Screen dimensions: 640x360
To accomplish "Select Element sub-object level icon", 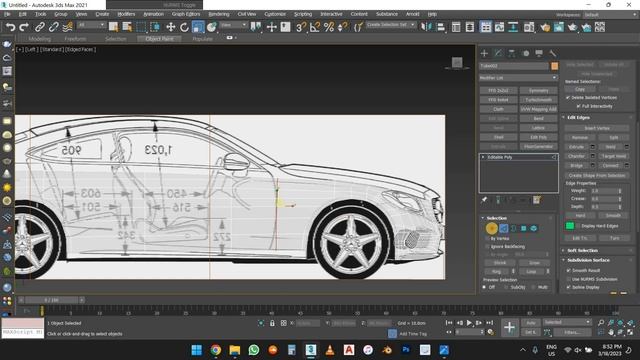I will coord(533,228).
